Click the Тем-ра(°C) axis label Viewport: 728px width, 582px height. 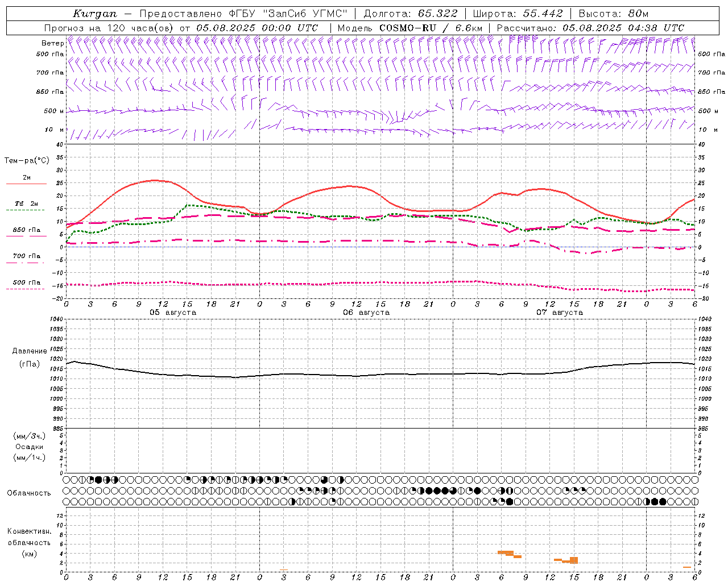[27, 161]
